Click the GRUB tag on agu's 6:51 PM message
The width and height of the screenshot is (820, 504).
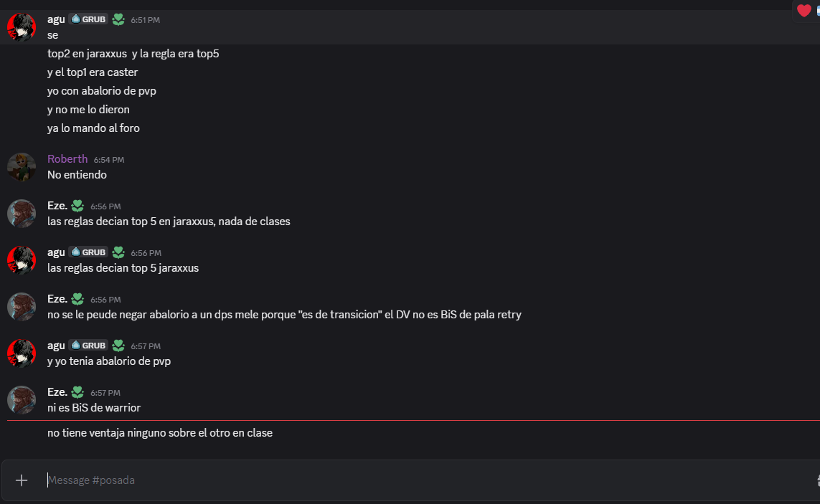point(88,19)
